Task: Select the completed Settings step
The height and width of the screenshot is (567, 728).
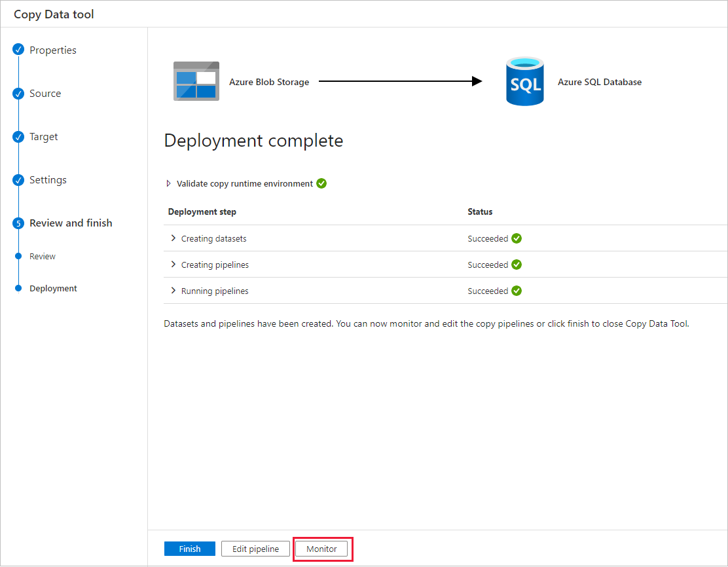Action: 47,179
